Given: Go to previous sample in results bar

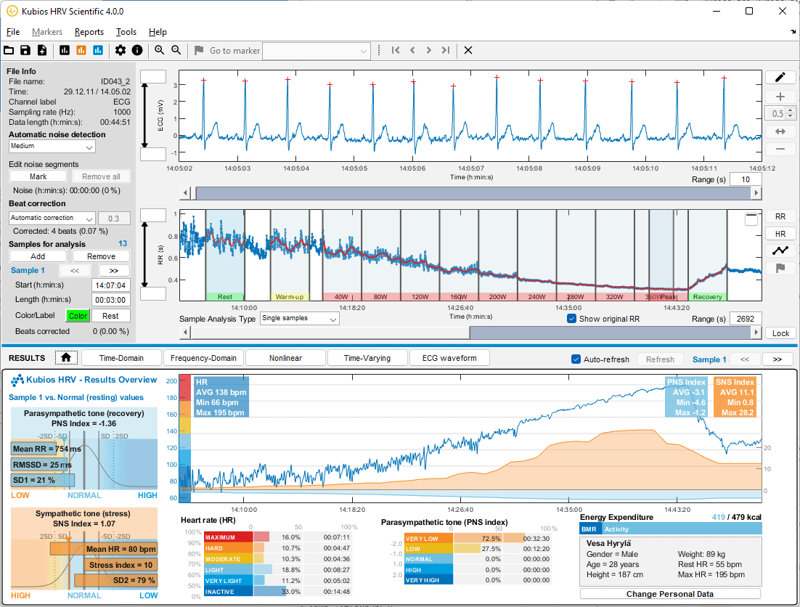Looking at the screenshot, I should click(x=745, y=359).
